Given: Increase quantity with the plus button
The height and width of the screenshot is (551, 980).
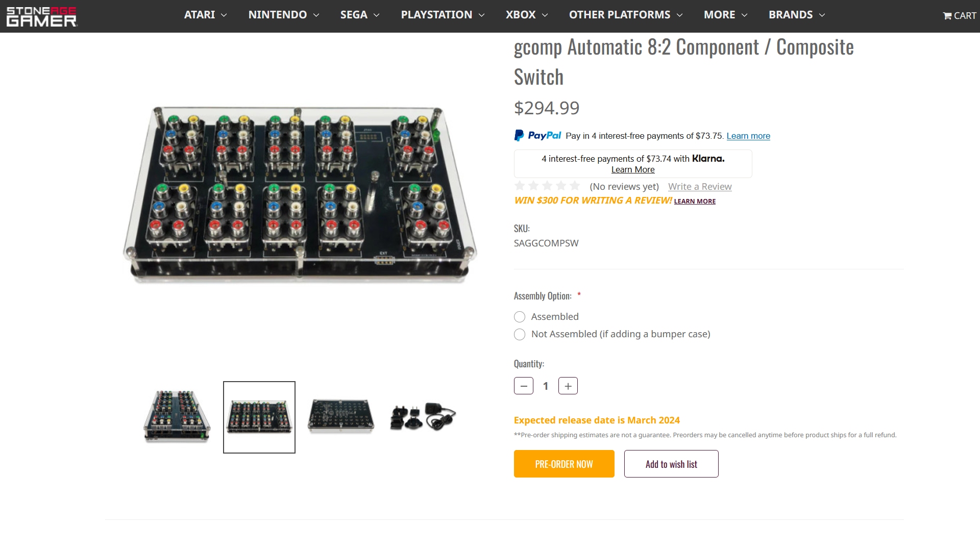Looking at the screenshot, I should click(x=568, y=386).
